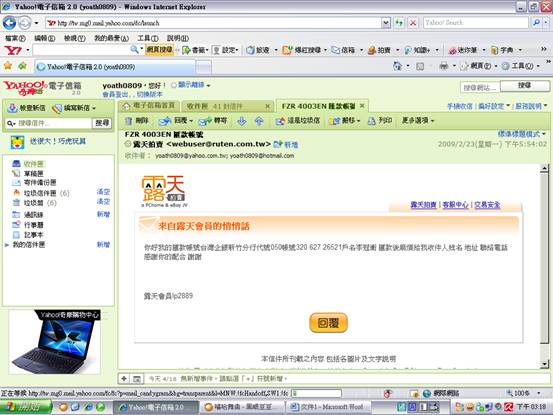Image resolution: width=553 pixels, height=415 pixels.
Task: Click the 露天拍賣 link in email header
Action: click(423, 205)
